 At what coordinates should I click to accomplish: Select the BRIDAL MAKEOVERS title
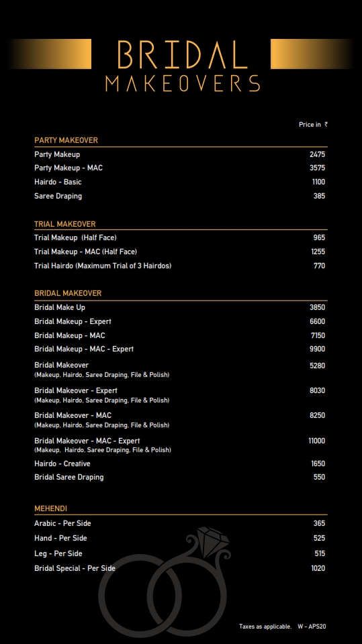pos(183,66)
